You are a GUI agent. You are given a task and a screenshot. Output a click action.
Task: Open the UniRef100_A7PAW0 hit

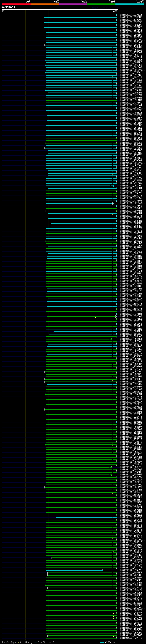point(131,273)
